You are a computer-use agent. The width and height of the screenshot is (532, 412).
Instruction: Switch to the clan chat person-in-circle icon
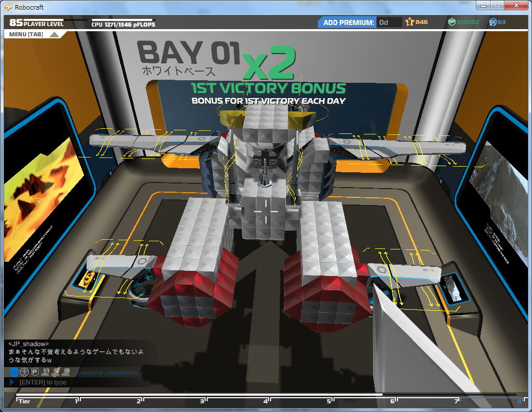[x=25, y=372]
